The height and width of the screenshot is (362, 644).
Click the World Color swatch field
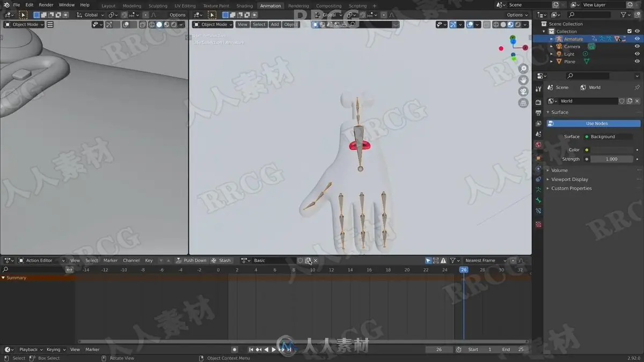pos(612,150)
